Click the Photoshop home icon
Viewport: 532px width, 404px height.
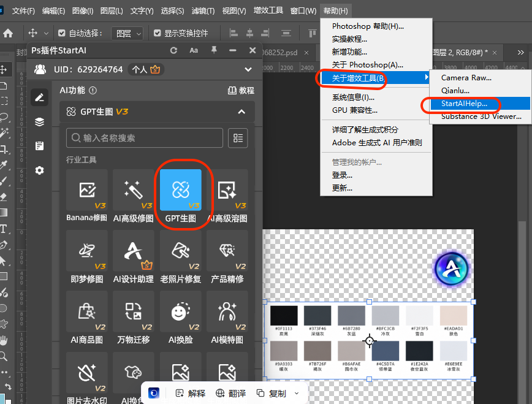pyautogui.click(x=8, y=33)
